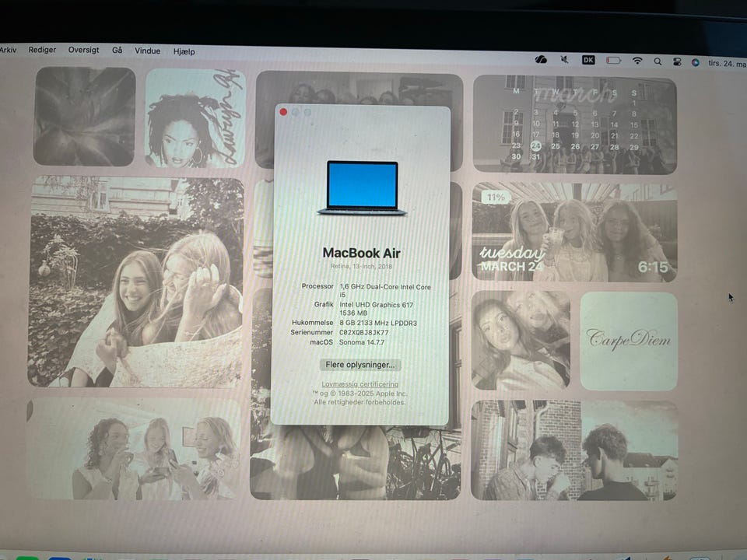The image size is (747, 560).
Task: Open the Arkiv menu
Action: click(x=8, y=49)
